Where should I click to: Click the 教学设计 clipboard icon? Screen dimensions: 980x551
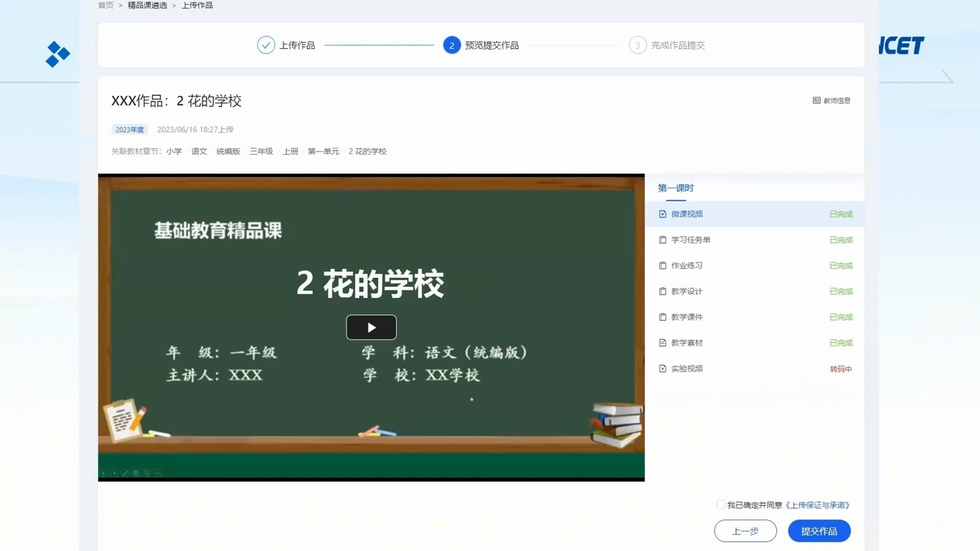pos(662,291)
